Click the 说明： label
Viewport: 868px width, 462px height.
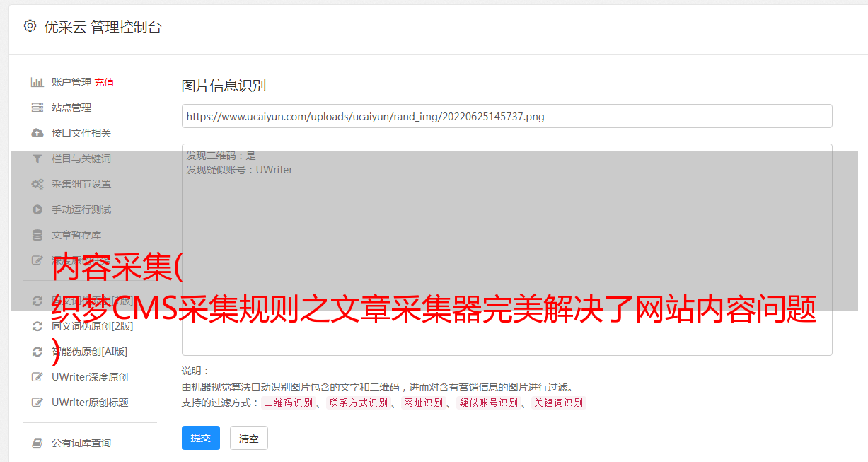[196, 371]
